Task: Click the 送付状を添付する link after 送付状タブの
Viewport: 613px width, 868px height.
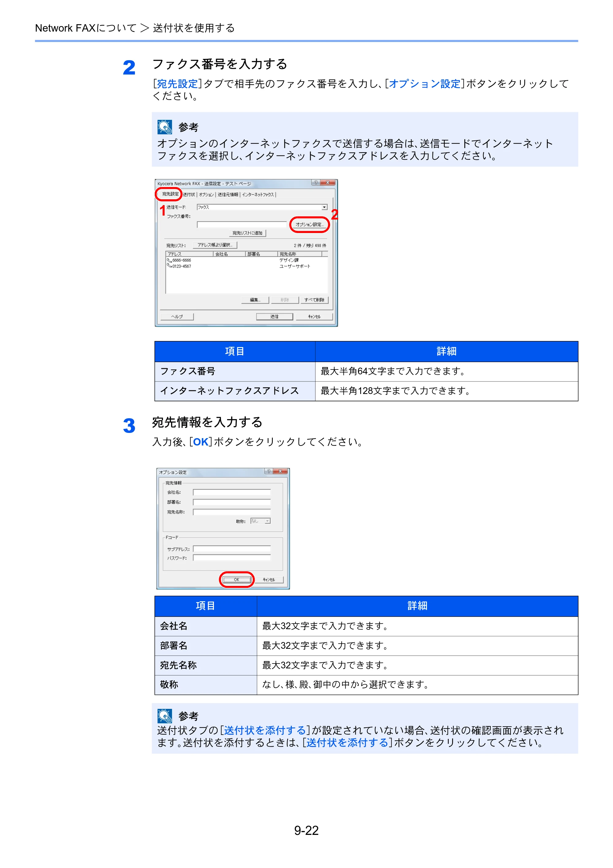Action: tap(265, 730)
